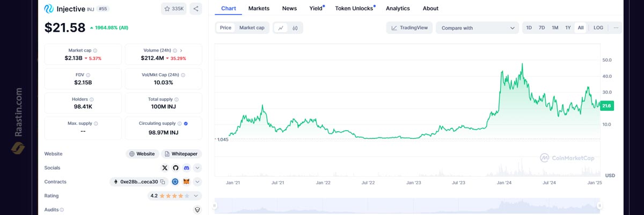Open the GitHub social icon

click(x=175, y=168)
